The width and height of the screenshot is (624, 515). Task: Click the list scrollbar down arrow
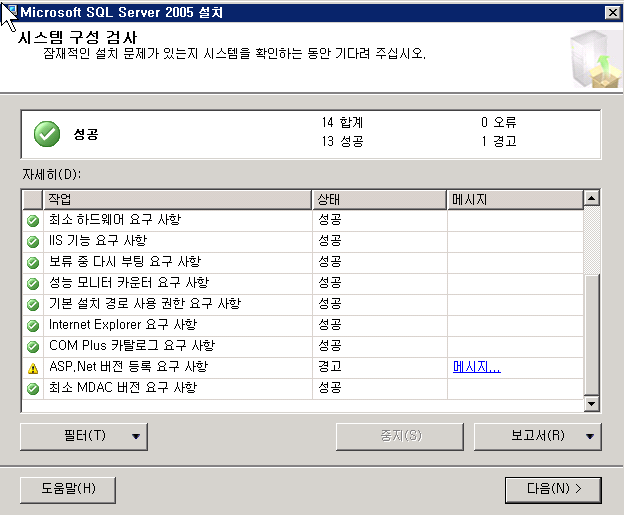[x=592, y=404]
